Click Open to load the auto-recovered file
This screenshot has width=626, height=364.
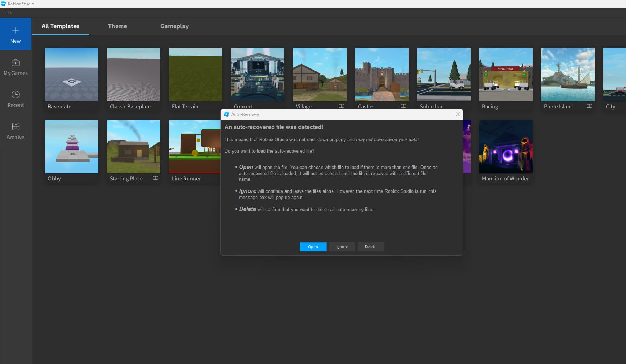tap(313, 247)
